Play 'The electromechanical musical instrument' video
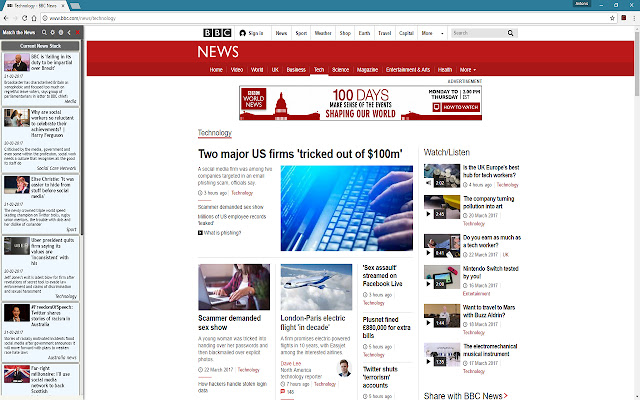This screenshot has width=640, height=400. tap(442, 354)
